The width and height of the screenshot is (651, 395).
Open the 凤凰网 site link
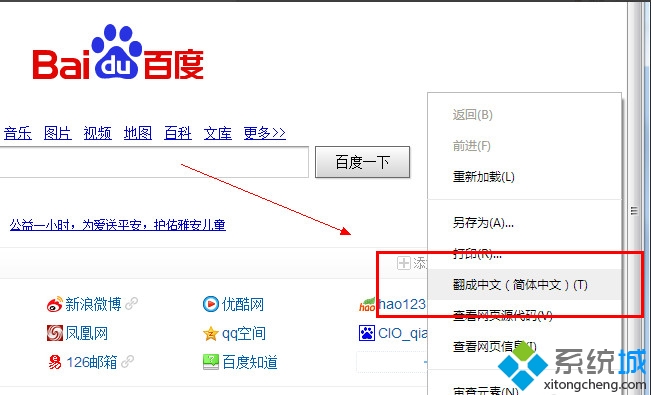coord(87,333)
